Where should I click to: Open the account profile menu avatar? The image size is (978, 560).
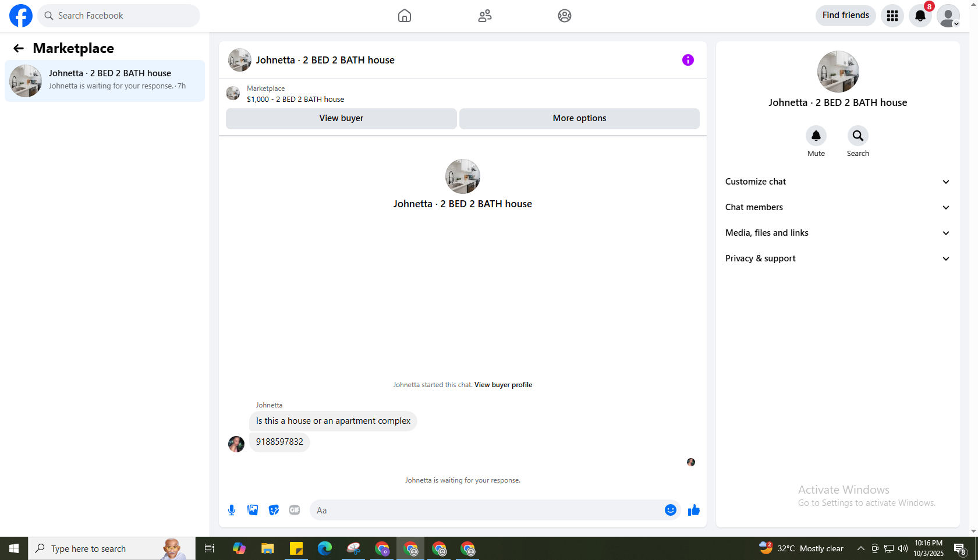948,16
